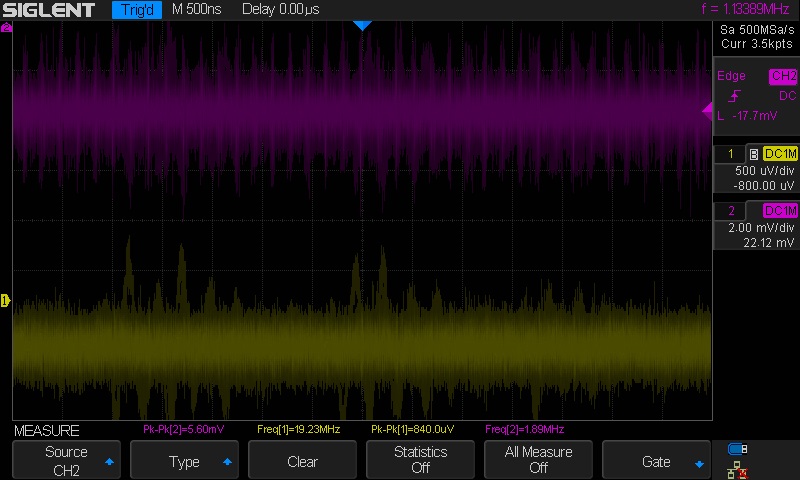Click the Freq[2]=1.89MHz measurement

click(524, 430)
